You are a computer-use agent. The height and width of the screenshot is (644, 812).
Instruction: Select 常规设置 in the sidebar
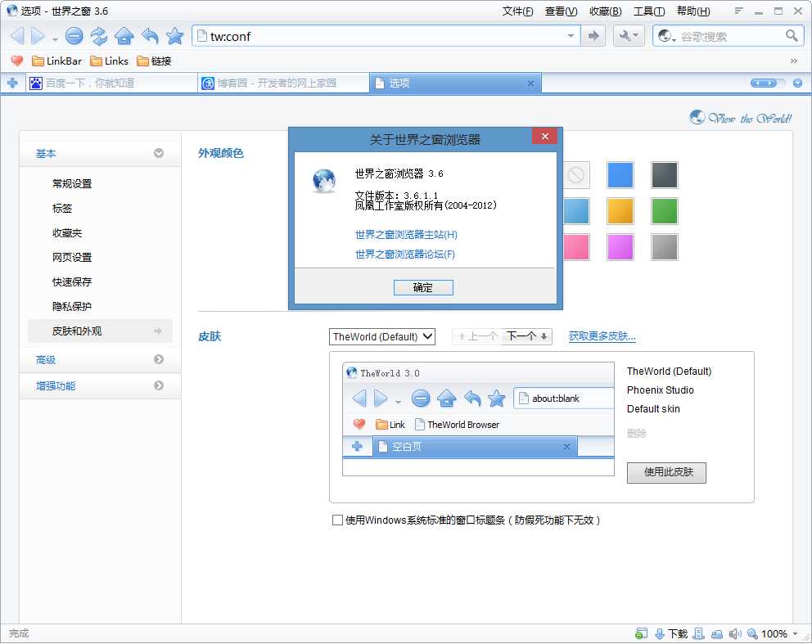pos(72,183)
